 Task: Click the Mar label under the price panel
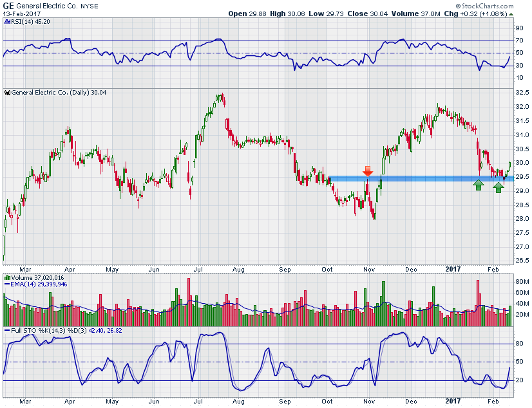pyautogui.click(x=25, y=270)
